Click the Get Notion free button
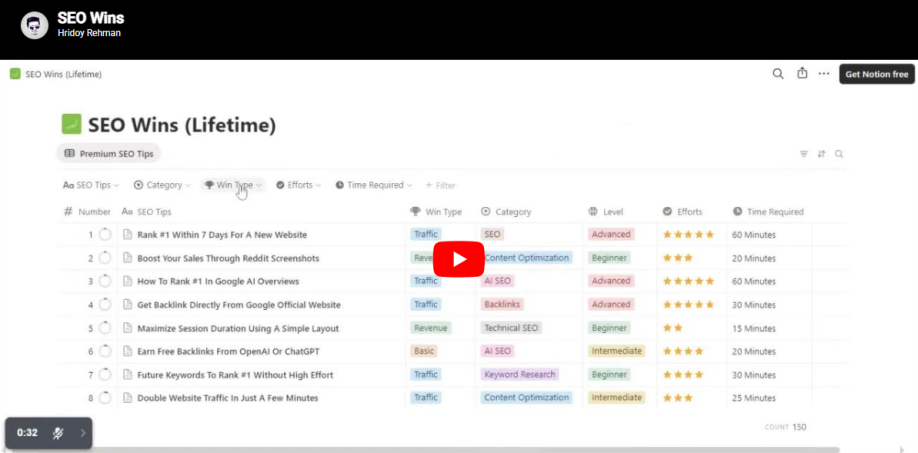This screenshot has height=453, width=918. tap(876, 74)
